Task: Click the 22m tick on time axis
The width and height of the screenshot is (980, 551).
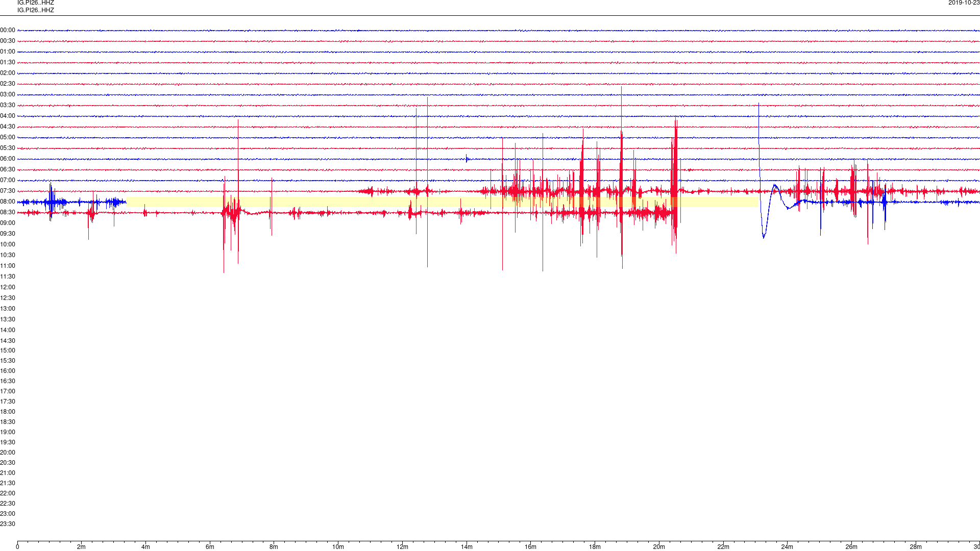Action: (x=723, y=547)
